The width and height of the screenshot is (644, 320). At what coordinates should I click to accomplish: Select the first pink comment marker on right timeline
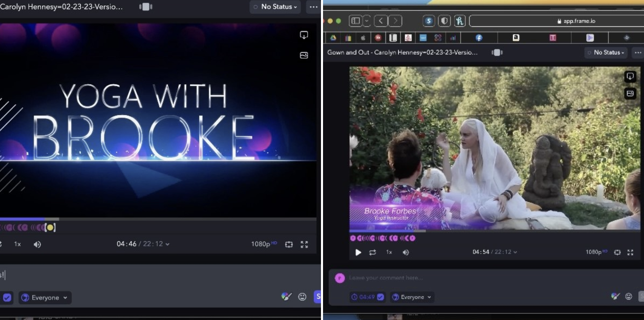[x=353, y=238]
